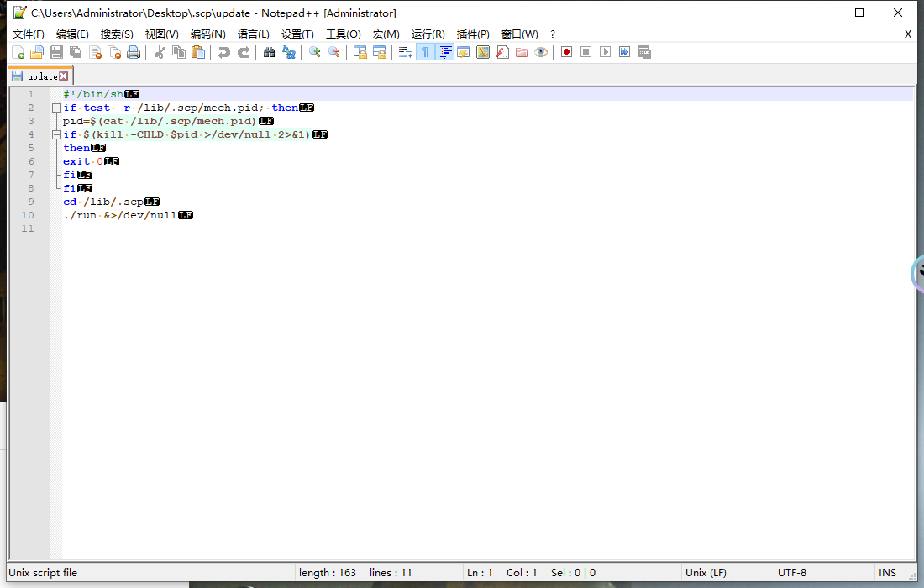This screenshot has width=924, height=588.
Task: Open the 工具(O) menu
Action: tap(344, 34)
